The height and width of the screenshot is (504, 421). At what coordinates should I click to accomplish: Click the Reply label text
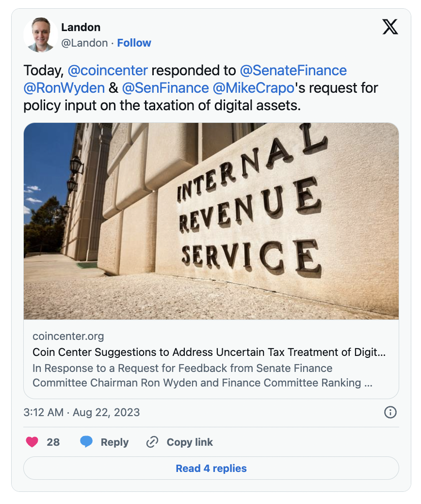pos(114,442)
